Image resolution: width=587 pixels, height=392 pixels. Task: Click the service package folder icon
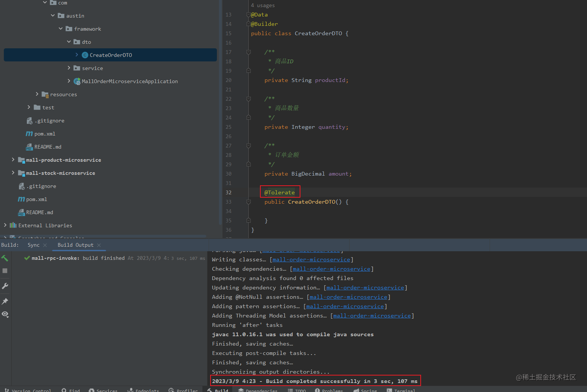pos(77,68)
